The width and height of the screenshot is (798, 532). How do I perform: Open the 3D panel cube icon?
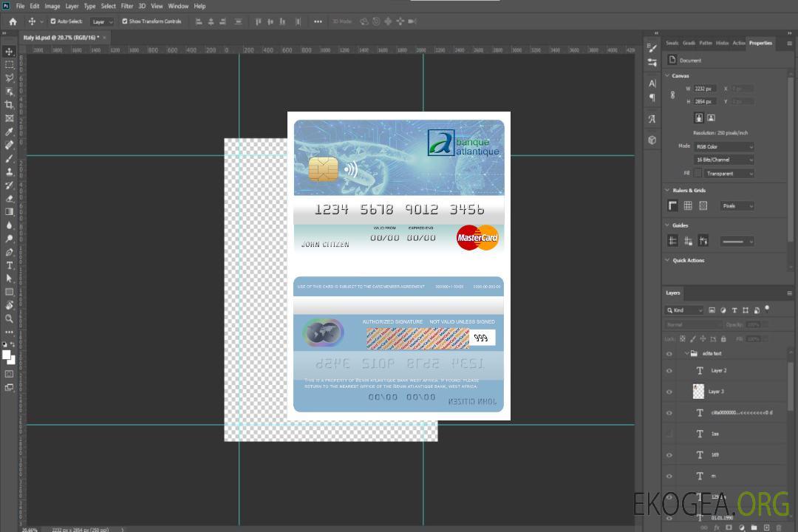[652, 140]
